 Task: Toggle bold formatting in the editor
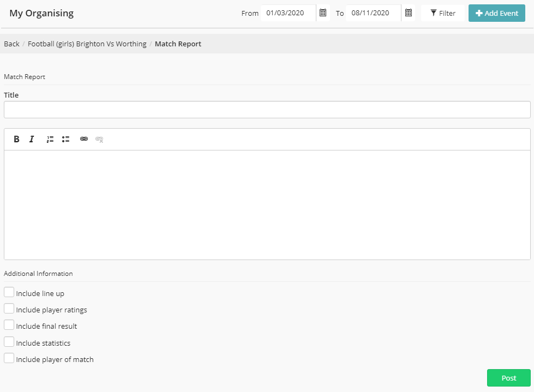point(17,140)
